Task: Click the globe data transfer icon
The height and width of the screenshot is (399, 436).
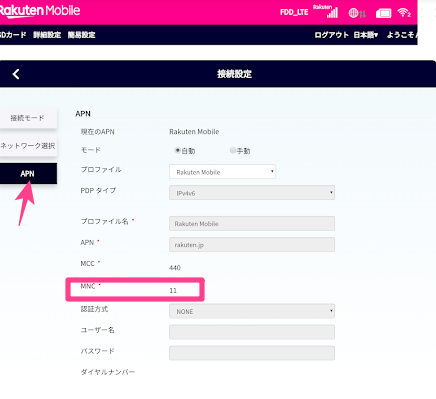Action: coord(357,13)
